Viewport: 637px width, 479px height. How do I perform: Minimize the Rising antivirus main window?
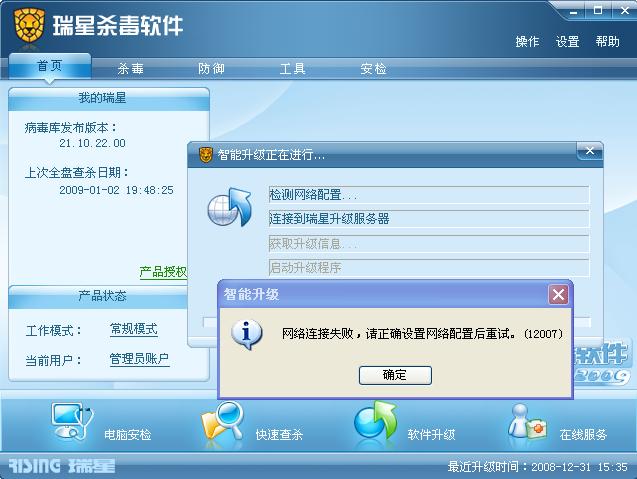coord(574,11)
